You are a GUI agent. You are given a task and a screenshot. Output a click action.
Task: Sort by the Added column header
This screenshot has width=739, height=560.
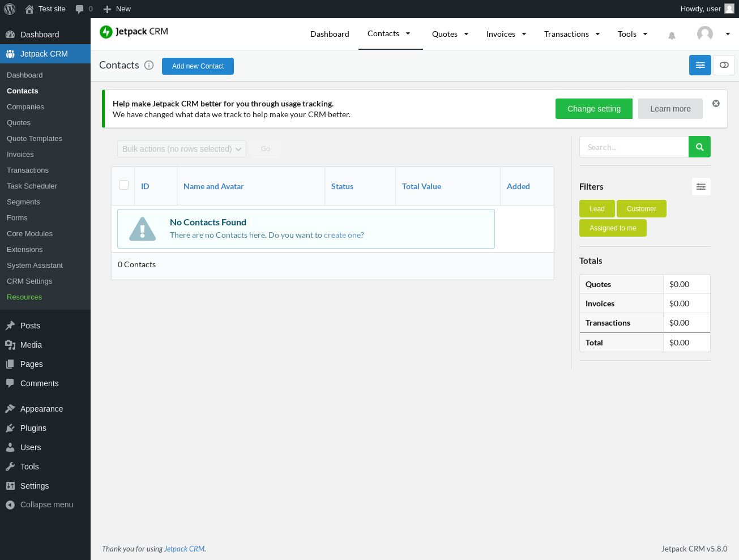point(518,186)
